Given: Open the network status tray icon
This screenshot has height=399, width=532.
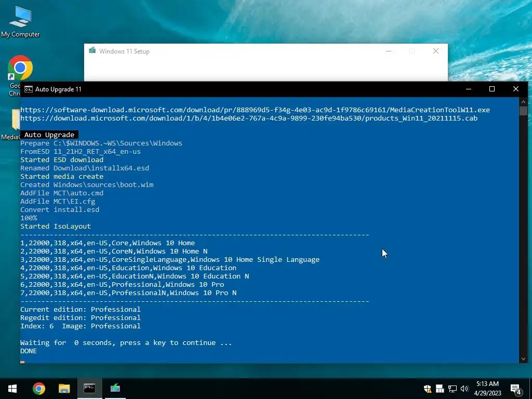Looking at the screenshot, I should pos(453,389).
